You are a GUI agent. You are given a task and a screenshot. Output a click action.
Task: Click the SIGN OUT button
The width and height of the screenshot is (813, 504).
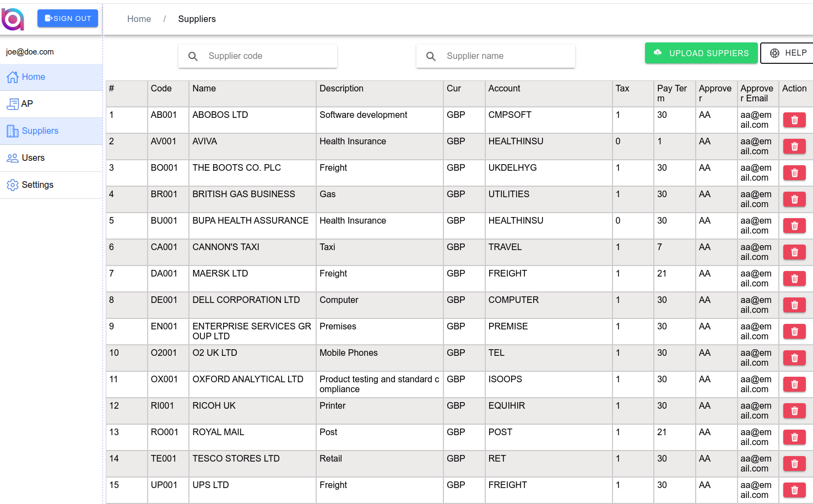68,18
